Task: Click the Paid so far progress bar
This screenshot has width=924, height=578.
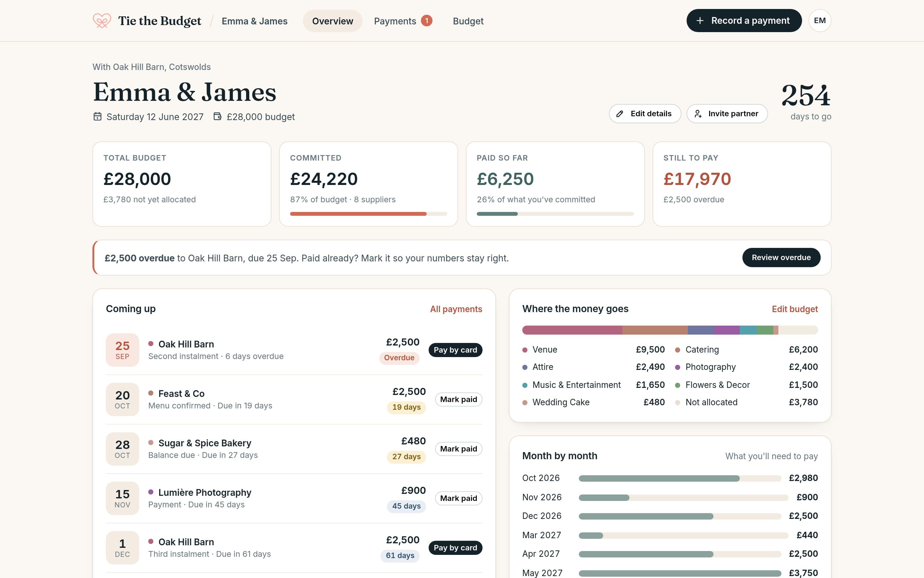Action: click(x=555, y=214)
